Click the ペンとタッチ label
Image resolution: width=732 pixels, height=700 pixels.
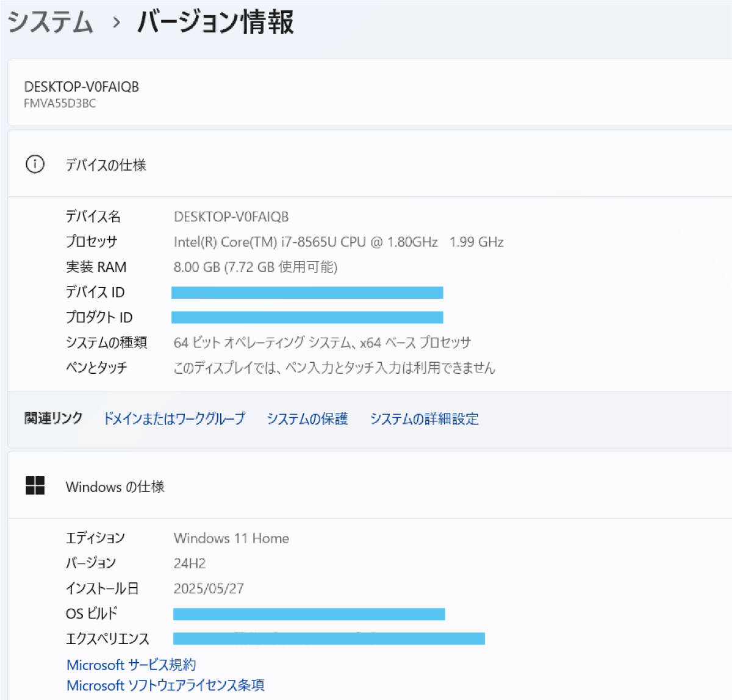click(96, 368)
